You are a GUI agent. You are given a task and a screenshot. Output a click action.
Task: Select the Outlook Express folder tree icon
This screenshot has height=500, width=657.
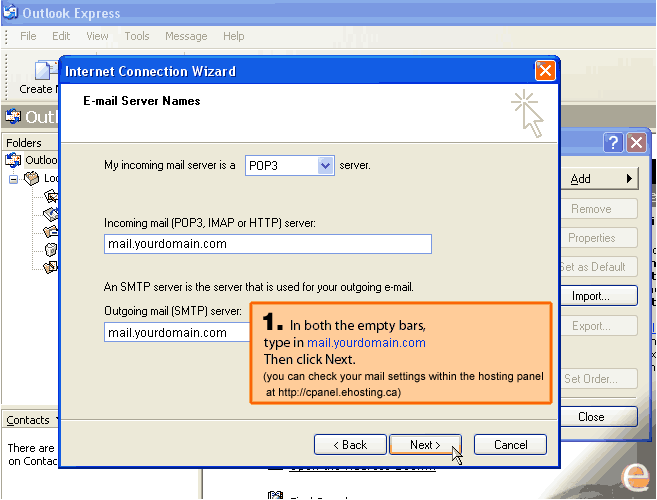tap(13, 160)
